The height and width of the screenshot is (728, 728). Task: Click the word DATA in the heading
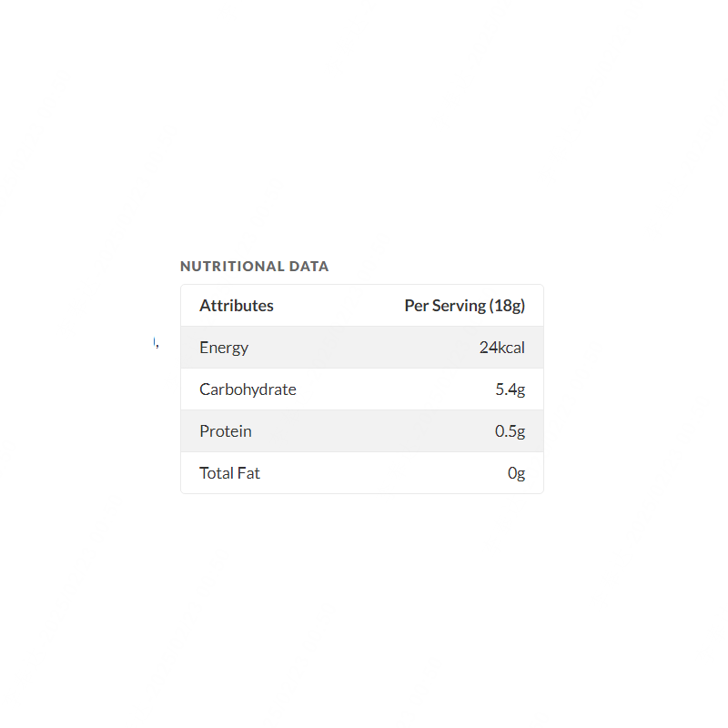308,267
